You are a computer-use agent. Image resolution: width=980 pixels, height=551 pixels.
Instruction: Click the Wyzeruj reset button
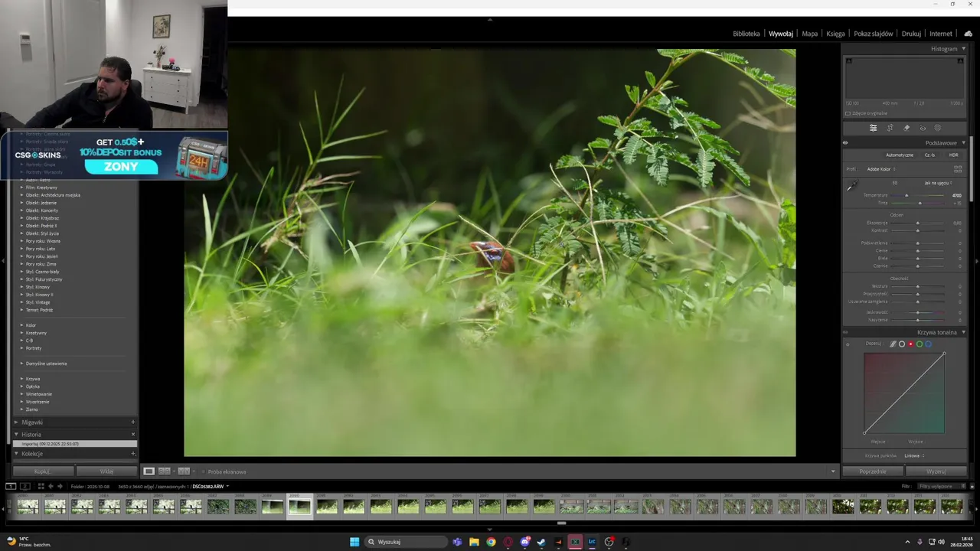click(936, 471)
